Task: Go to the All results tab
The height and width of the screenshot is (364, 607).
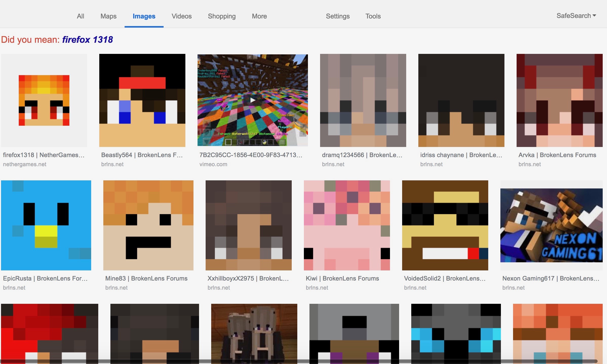Action: click(81, 16)
